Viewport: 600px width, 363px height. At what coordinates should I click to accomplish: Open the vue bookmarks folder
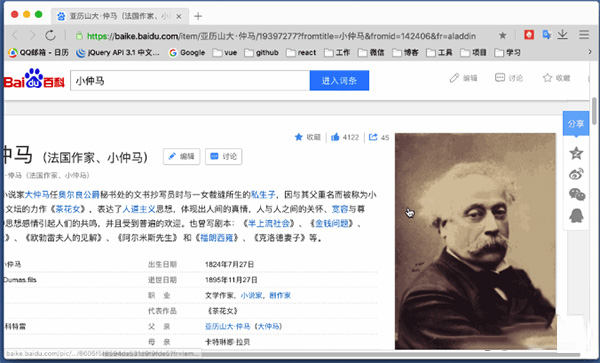tap(225, 53)
